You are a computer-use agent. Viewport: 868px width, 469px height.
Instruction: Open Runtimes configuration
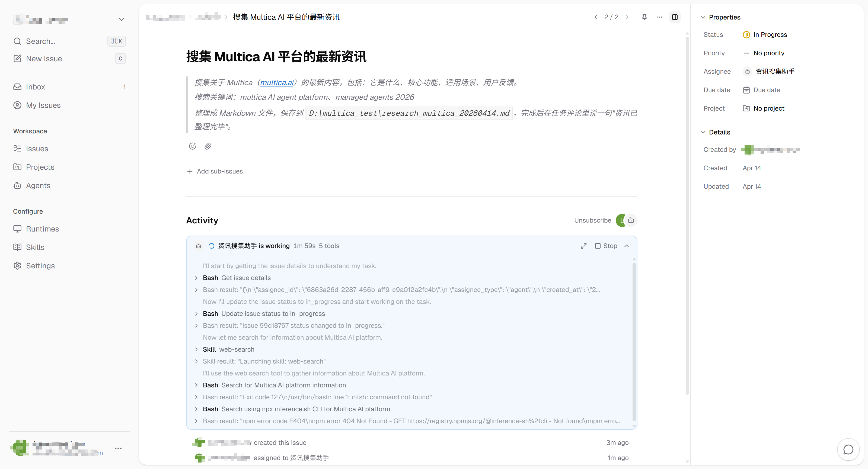(69, 229)
